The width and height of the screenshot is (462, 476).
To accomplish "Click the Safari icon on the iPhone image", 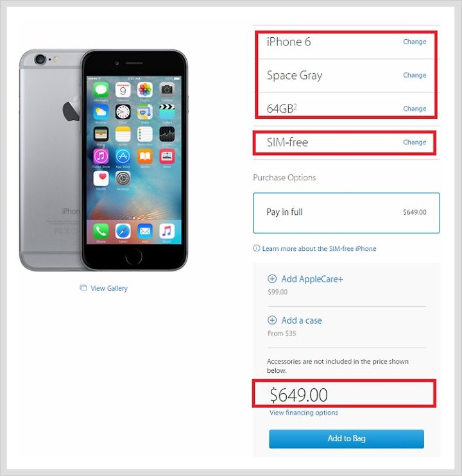I will click(x=123, y=232).
